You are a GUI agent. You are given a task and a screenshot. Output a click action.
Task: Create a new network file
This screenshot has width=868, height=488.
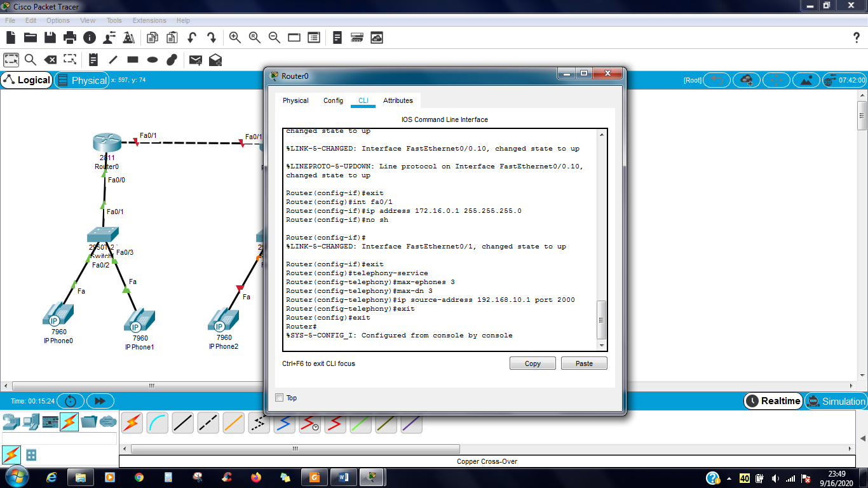tap(11, 37)
